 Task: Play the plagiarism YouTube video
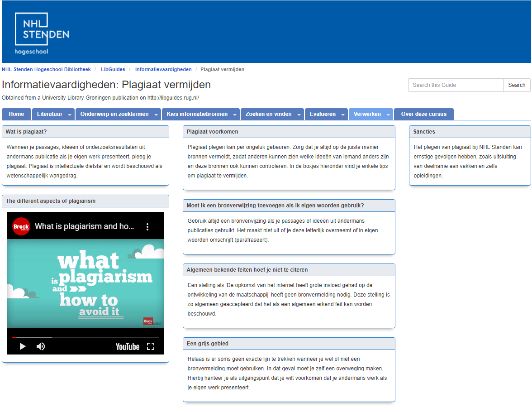pos(22,346)
